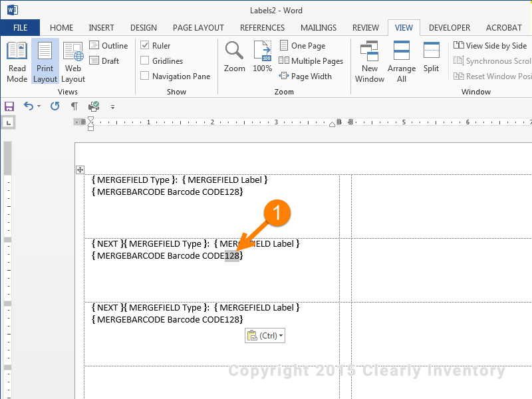
Task: Go to the PAGE LAYOUT tab
Action: 198,27
